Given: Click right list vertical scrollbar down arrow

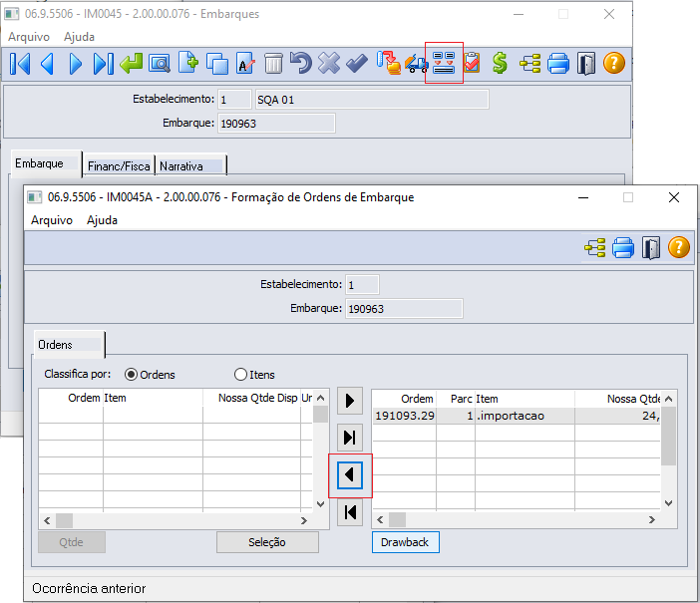Looking at the screenshot, I should coord(668,503).
